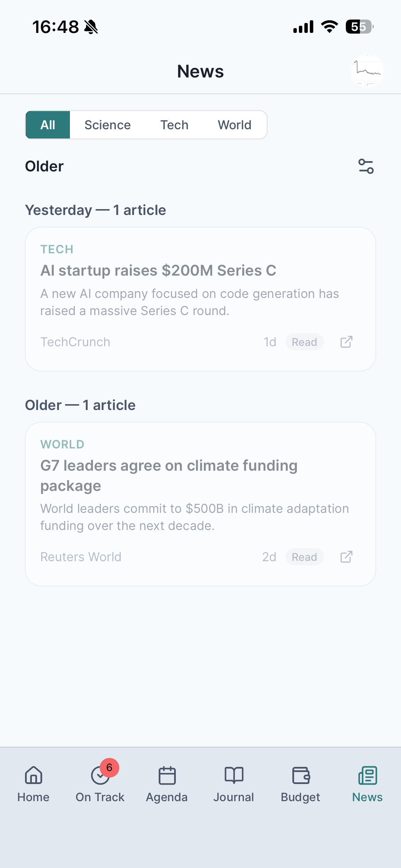The width and height of the screenshot is (401, 868).
Task: Mark the G7 climate article as read
Action: 304,557
